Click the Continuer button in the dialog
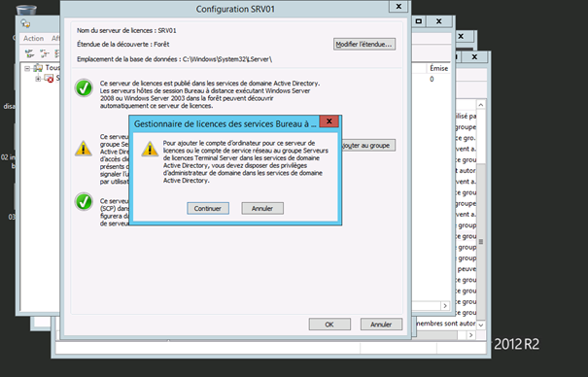This screenshot has height=377, width=588. 208,208
